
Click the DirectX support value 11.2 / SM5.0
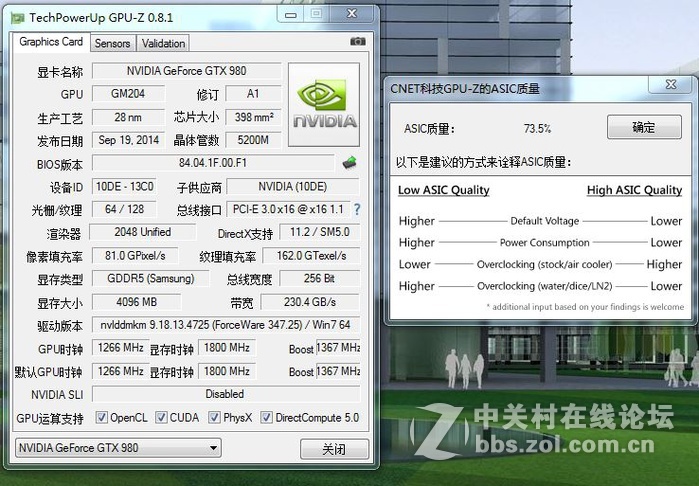pyautogui.click(x=320, y=232)
